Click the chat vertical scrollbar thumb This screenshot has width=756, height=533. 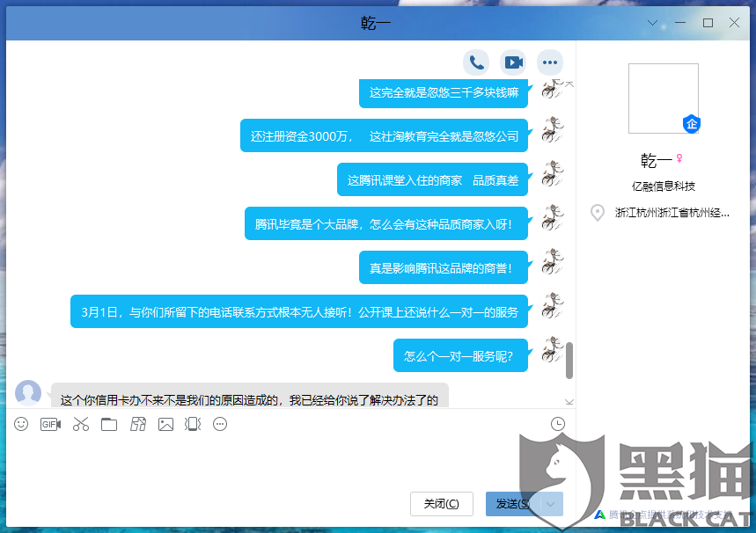point(569,361)
